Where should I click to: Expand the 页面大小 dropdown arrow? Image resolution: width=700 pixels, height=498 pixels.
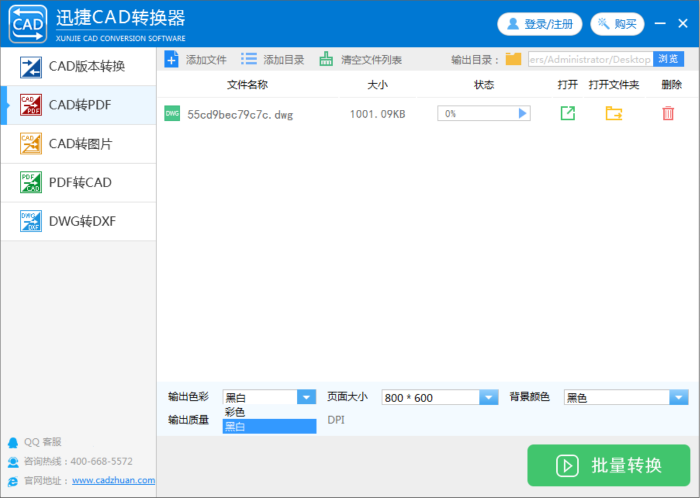coord(489,397)
